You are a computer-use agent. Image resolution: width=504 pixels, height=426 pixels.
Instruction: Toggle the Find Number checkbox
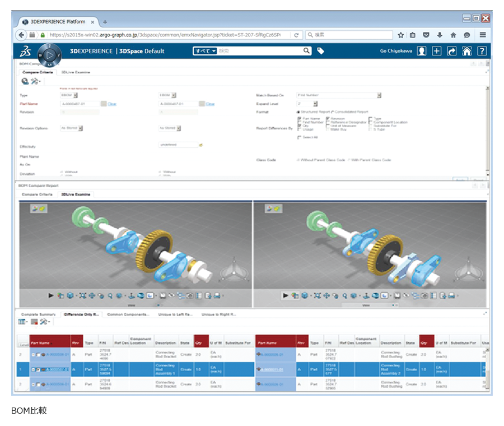coord(300,122)
